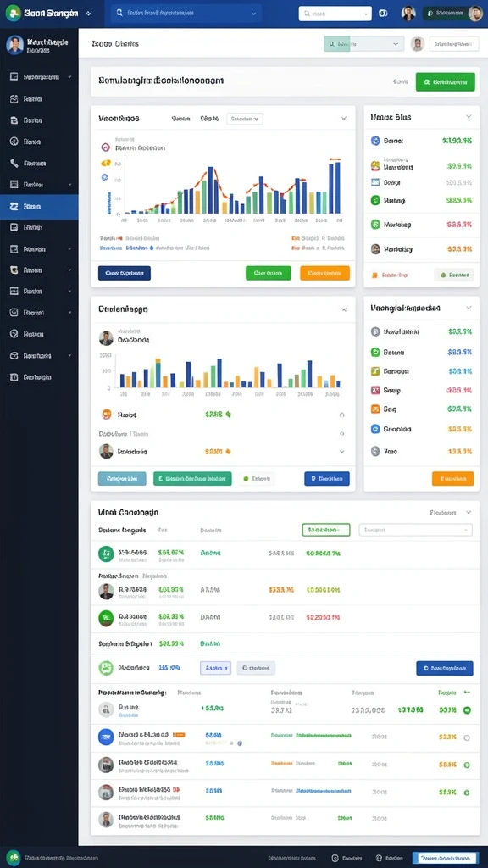Viewport: 488px width, 868px height.
Task: Expand the topmost sidebar item's chevron
Action: (69, 77)
